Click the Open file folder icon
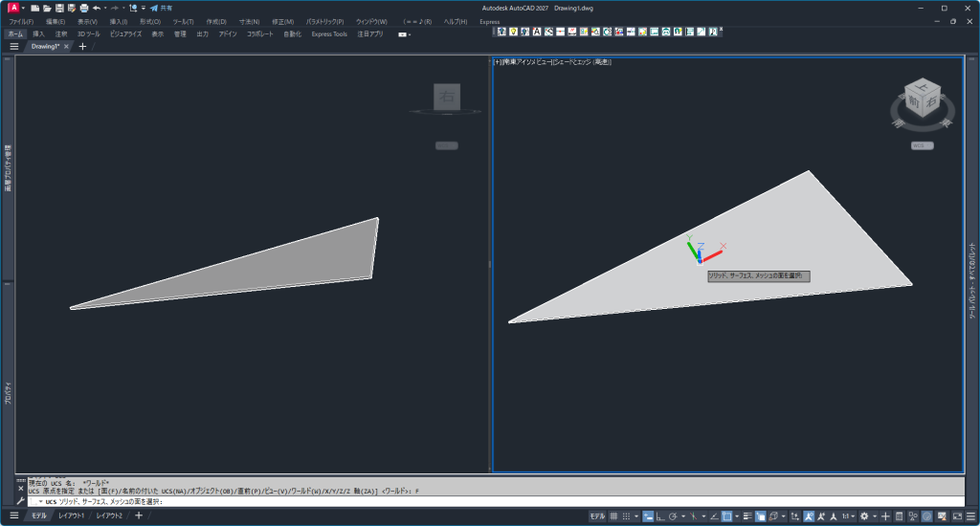The width and height of the screenshot is (980, 526). (x=47, y=8)
